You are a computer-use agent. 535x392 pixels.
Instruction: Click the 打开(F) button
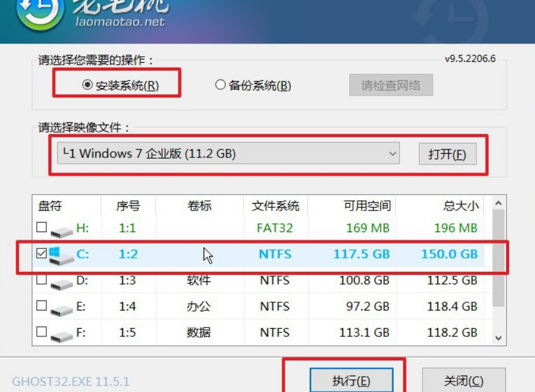[x=447, y=154]
